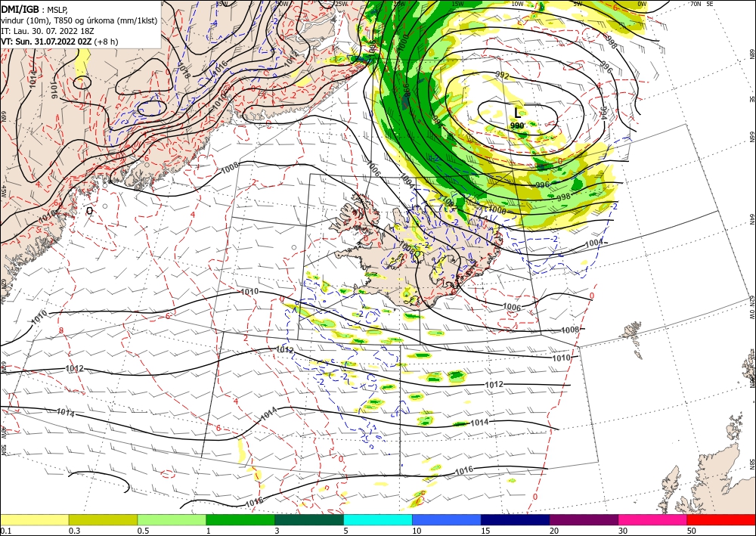Screen dimensions: 756x536
Task: Click the 'VT: Sun. 31.07.2022 02Z (+8 h)' line
Action: pos(59,42)
